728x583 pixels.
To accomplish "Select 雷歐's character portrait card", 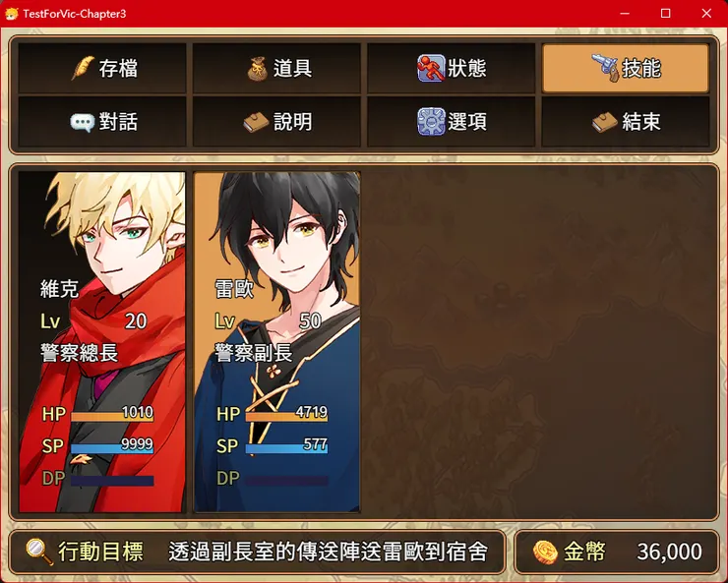I will click(x=276, y=342).
